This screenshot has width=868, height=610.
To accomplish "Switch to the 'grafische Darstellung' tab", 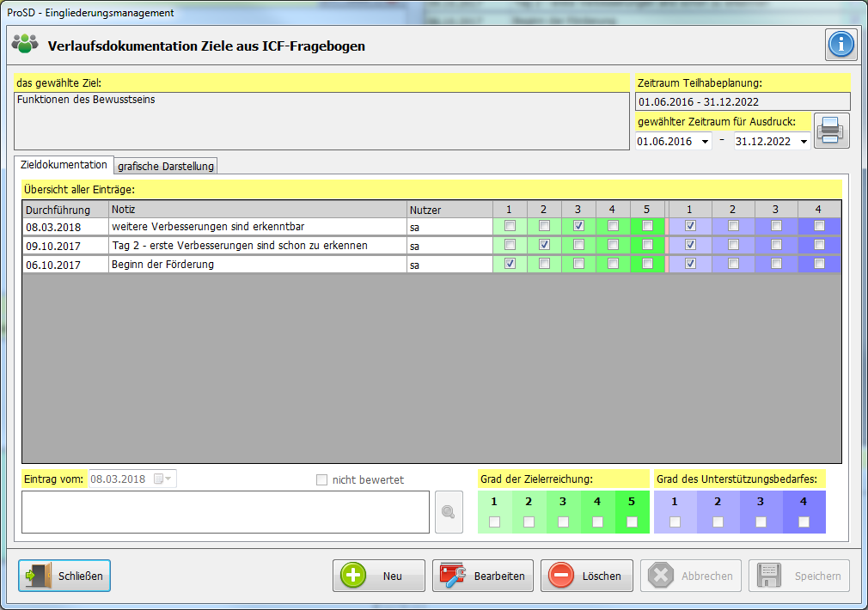I will point(166,166).
